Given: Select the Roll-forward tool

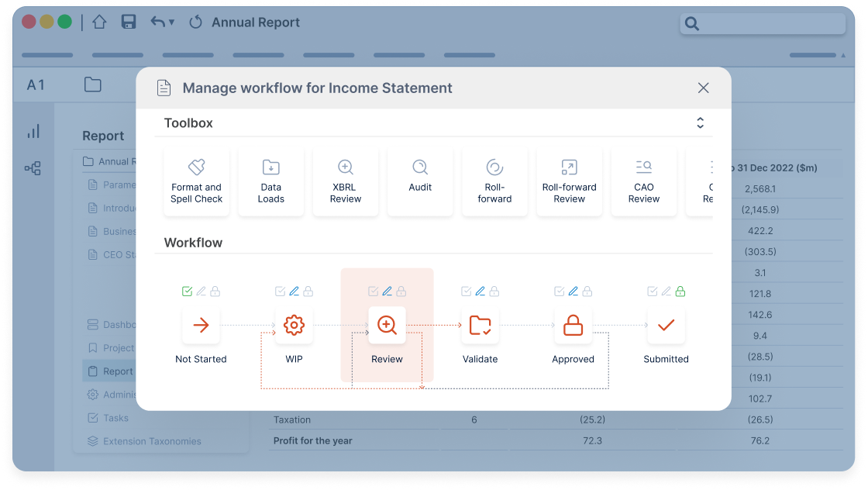Looking at the screenshot, I should point(494,181).
